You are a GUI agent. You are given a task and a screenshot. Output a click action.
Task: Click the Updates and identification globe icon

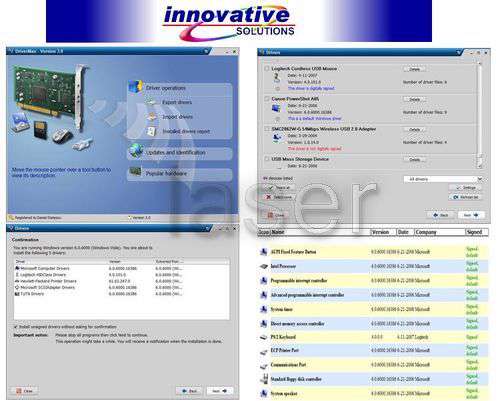pyautogui.click(x=136, y=151)
